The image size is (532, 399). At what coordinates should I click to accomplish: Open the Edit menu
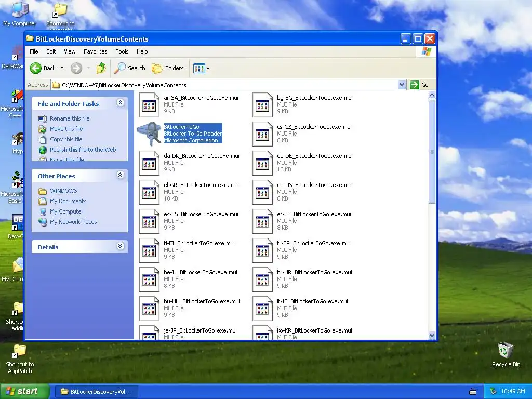51,51
